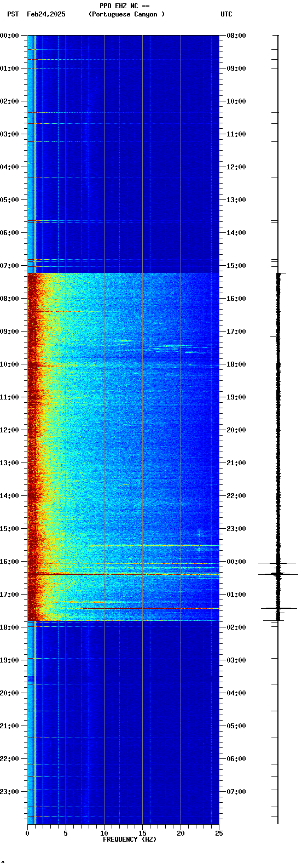Viewport: 302px width, 868px height.
Task: Click the '25' frequency axis tick label
Action: pyautogui.click(x=219, y=833)
